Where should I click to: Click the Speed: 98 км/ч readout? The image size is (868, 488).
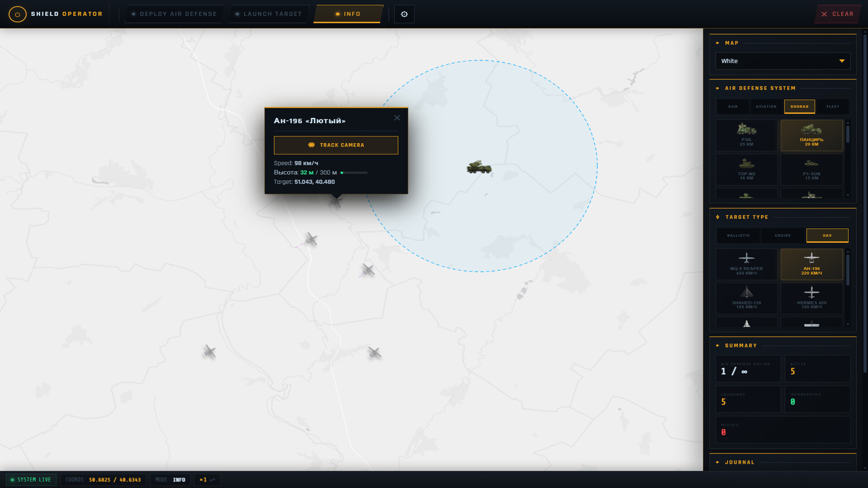coord(296,163)
